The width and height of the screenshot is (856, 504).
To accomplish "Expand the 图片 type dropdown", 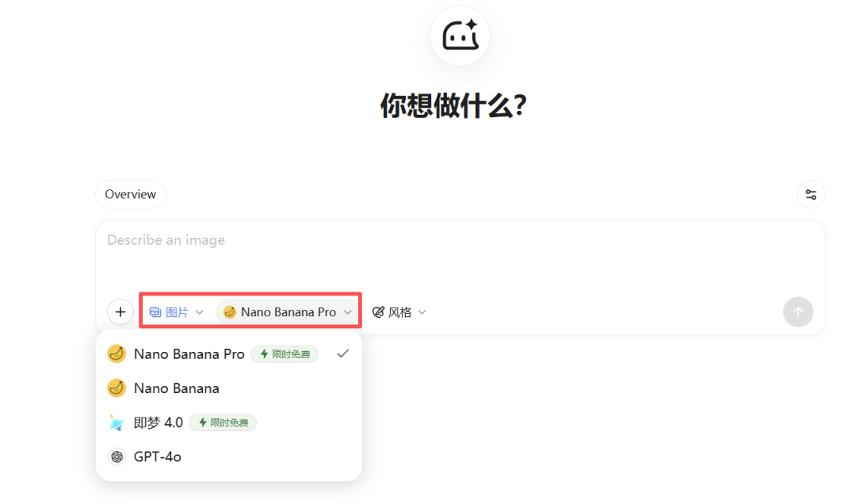I will click(x=176, y=311).
